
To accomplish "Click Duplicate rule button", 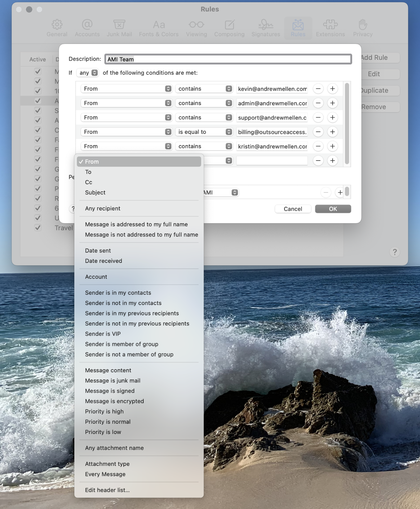I will coord(380,91).
